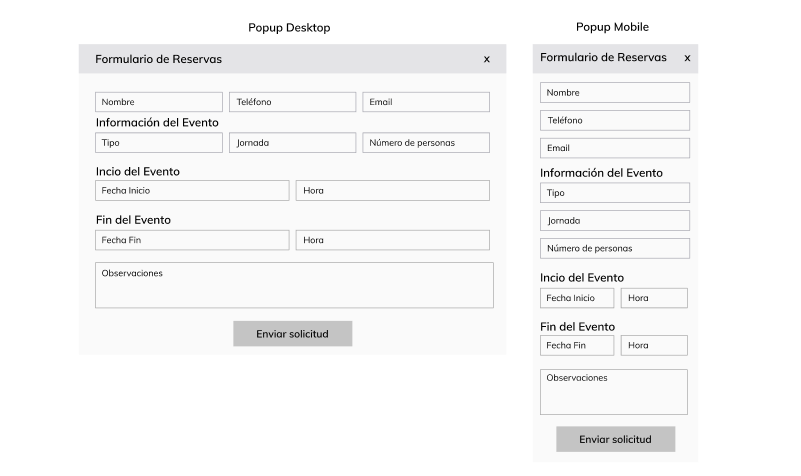The height and width of the screenshot is (476, 801).
Task: Click the Nombre field in mobile popup
Action: [615, 92]
